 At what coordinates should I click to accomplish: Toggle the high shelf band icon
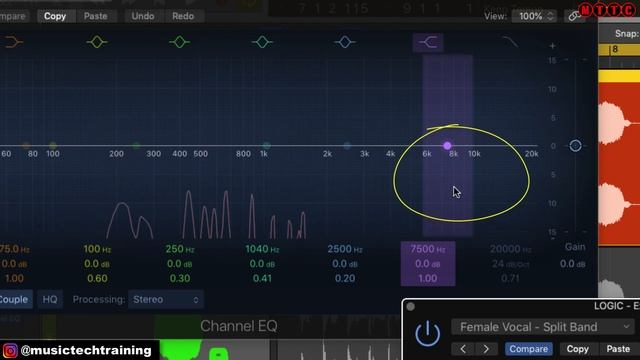[428, 42]
